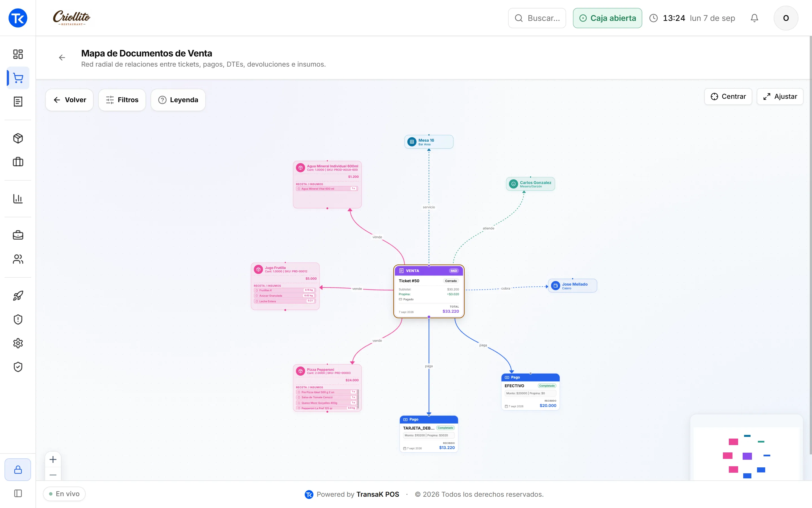The width and height of the screenshot is (812, 508).
Task: Click the rocket icon in sidebar
Action: pos(18,296)
